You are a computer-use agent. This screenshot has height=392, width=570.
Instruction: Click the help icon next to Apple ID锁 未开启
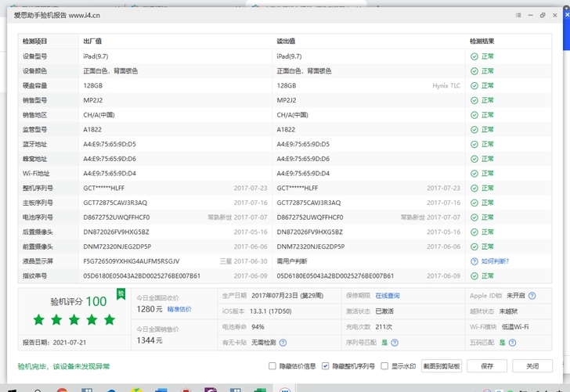pos(532,296)
